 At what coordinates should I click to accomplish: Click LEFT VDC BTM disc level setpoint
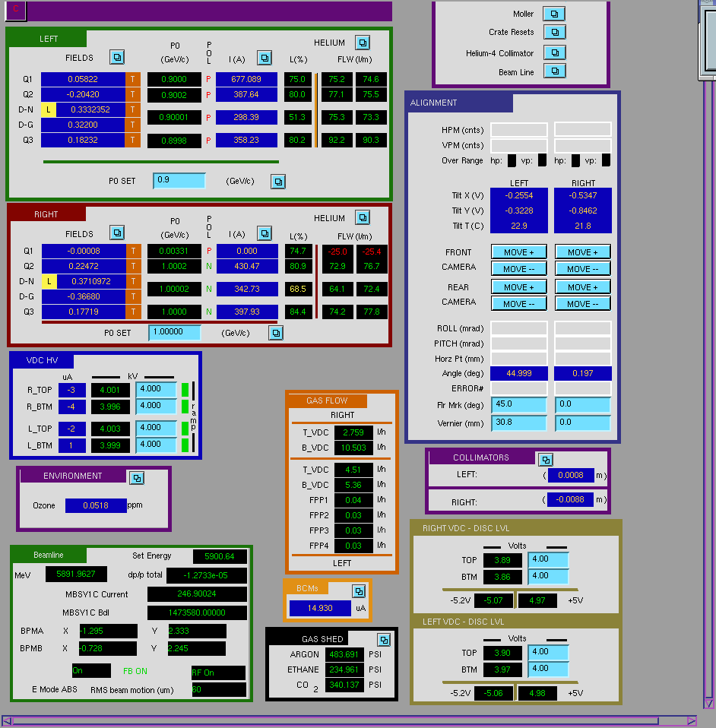click(x=548, y=669)
